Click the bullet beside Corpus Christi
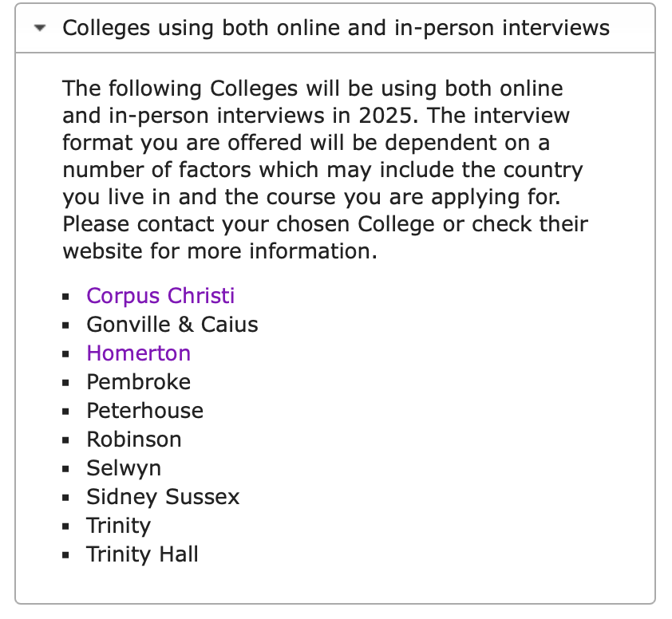The width and height of the screenshot is (672, 619). pyautogui.click(x=66, y=298)
